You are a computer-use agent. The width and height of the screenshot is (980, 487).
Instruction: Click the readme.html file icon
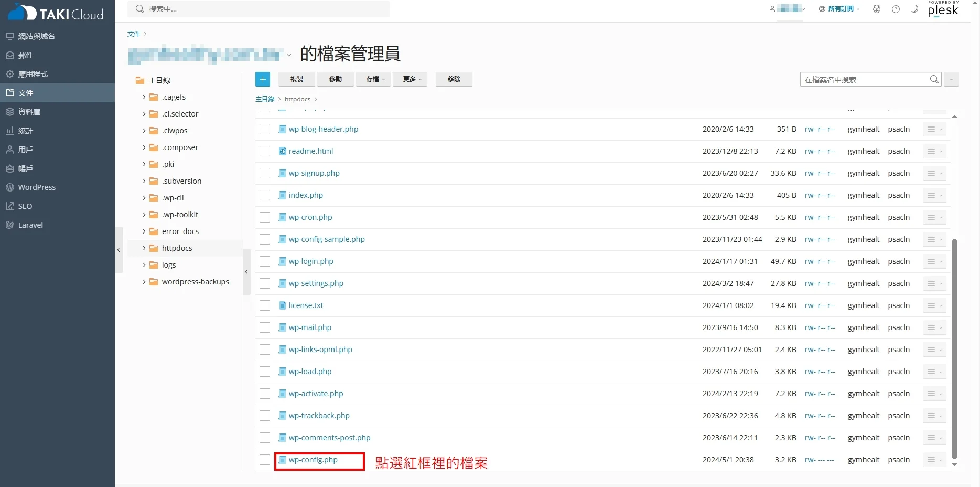pos(282,151)
